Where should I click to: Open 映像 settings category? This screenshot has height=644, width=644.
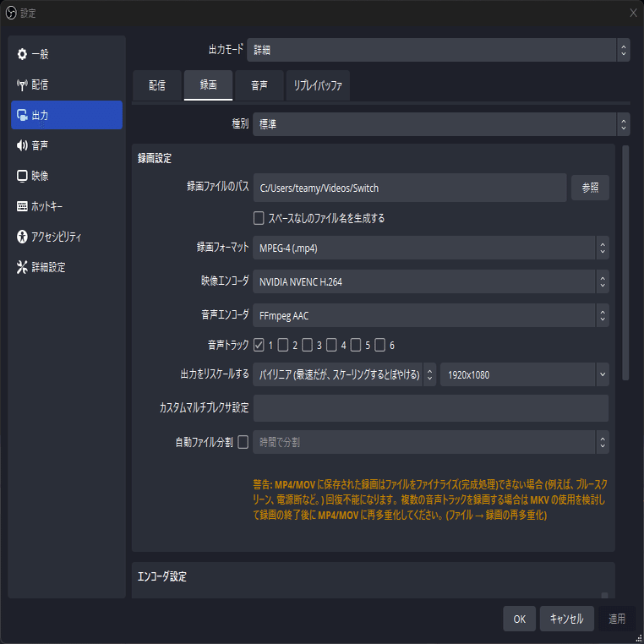(67, 176)
